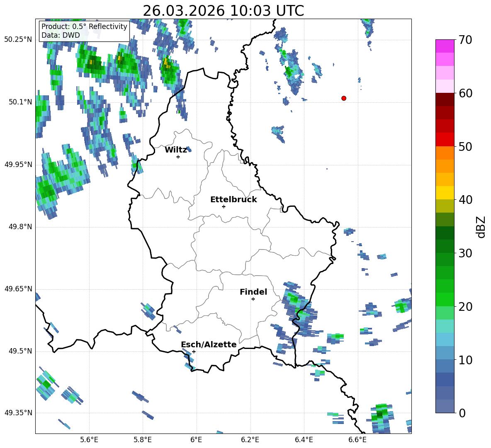Screen dimensions: 491x448
Task: Click the Findel station cross marker
Action: [253, 299]
